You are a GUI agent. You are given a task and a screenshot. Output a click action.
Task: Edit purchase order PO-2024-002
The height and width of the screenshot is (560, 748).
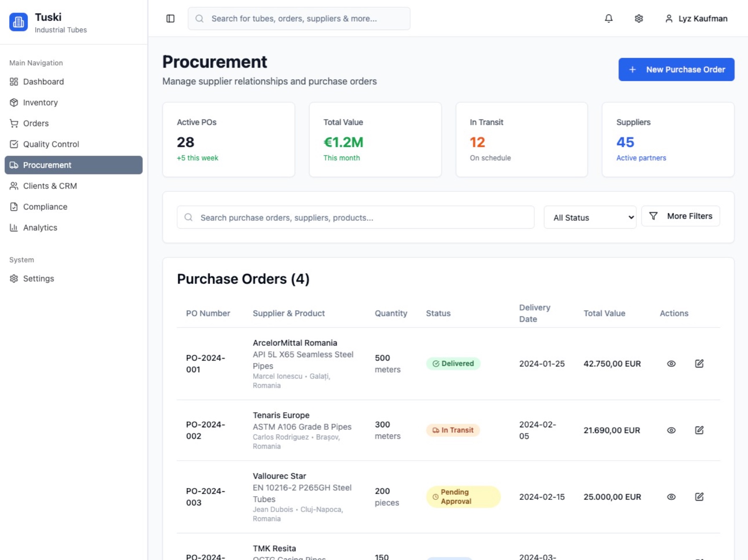pyautogui.click(x=699, y=430)
